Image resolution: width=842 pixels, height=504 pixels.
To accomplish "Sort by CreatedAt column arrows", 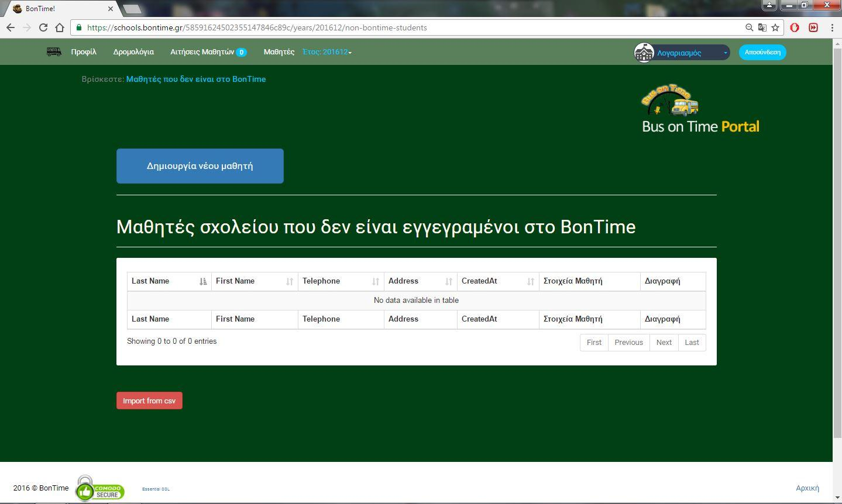I will (531, 281).
